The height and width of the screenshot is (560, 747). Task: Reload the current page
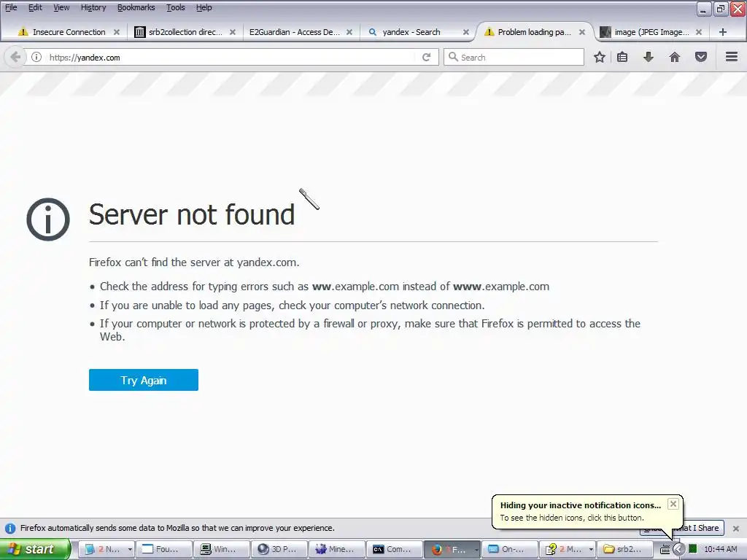[x=426, y=57]
